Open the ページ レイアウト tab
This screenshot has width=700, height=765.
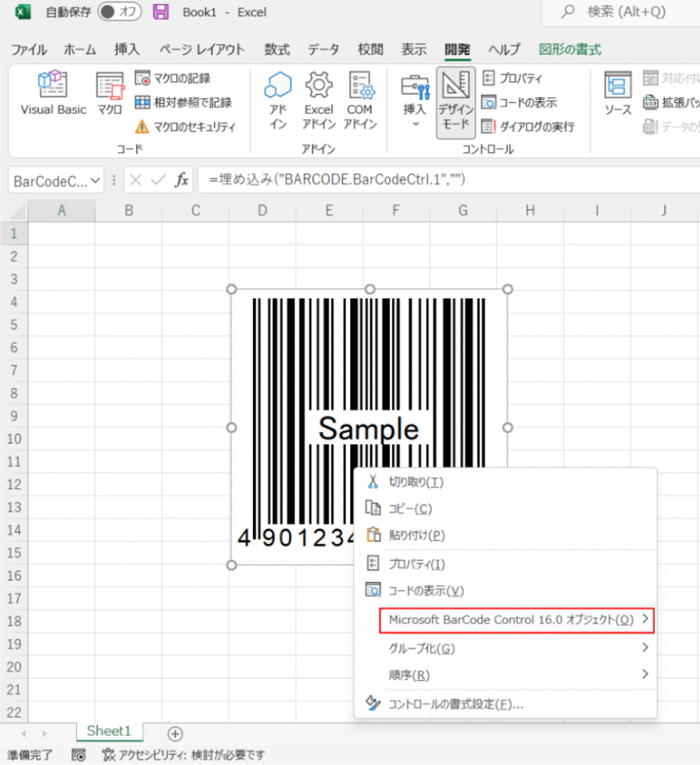[201, 49]
